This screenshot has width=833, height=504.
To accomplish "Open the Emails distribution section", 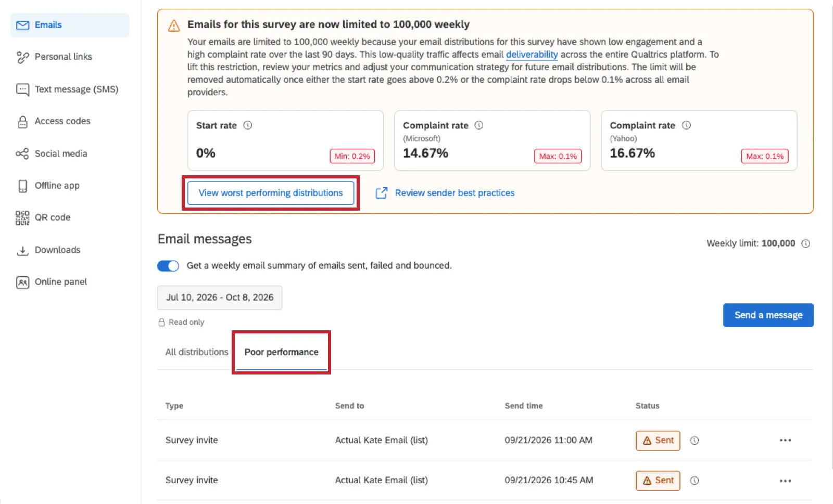I will coord(70,25).
